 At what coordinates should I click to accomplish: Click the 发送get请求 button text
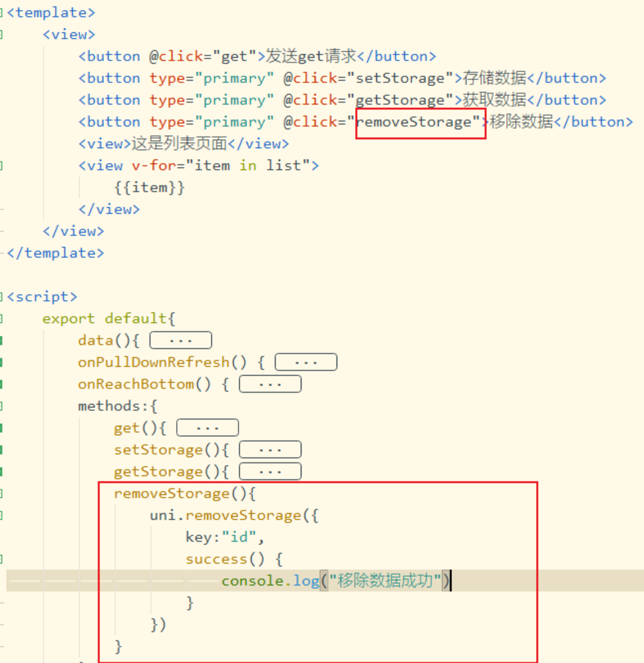pyautogui.click(x=311, y=56)
